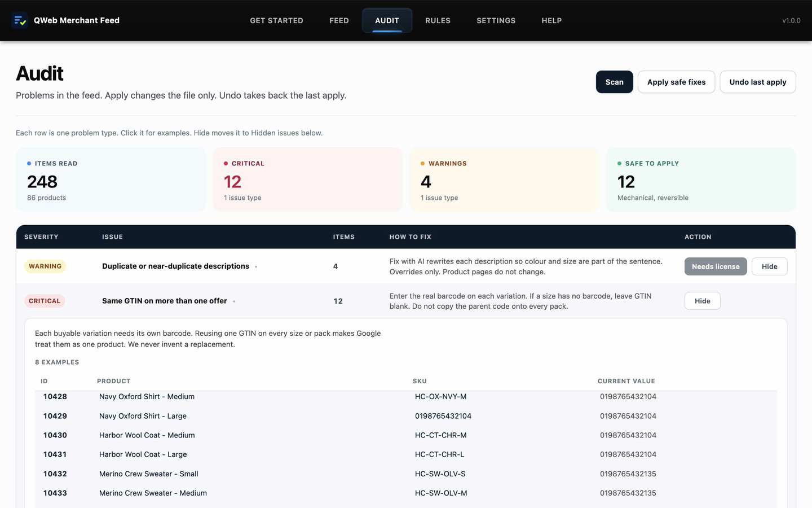Click the WARNING severity badge

[45, 266]
